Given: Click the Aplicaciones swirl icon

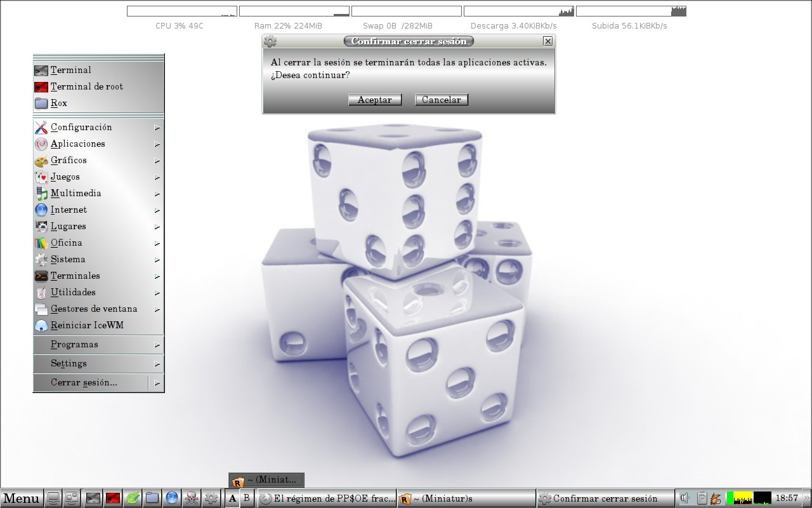Looking at the screenshot, I should pyautogui.click(x=41, y=144).
